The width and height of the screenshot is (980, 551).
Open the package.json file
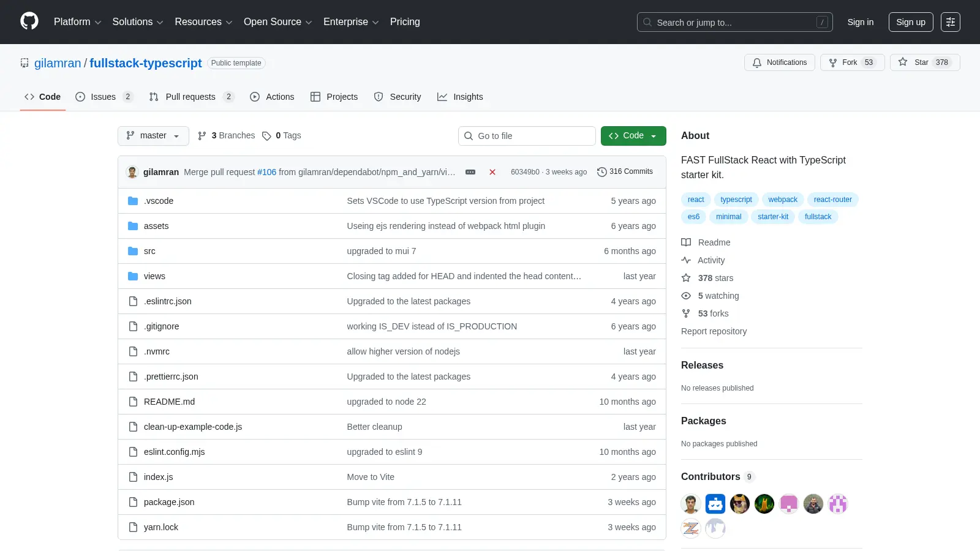click(169, 502)
